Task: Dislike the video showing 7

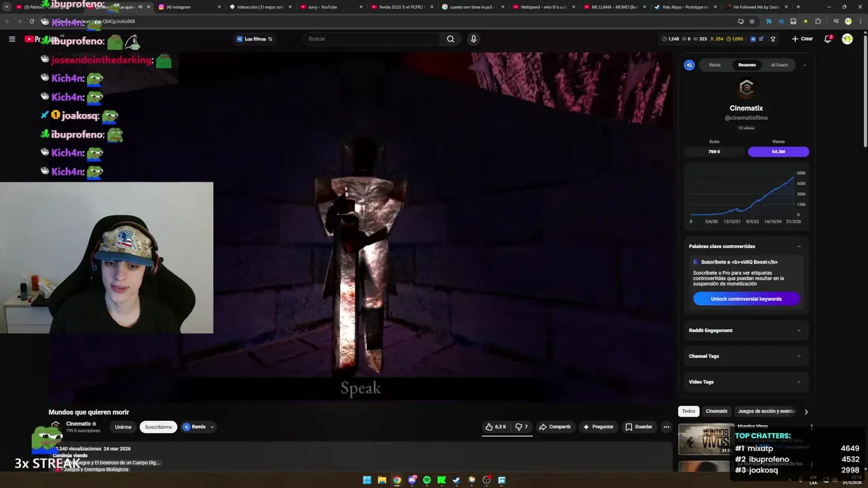Action: tap(521, 427)
